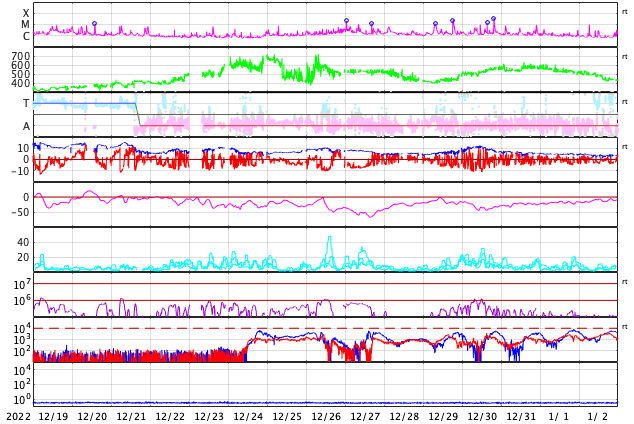The image size is (634, 424).
Task: Click the '0' label above '-50'
Action: click(27, 197)
